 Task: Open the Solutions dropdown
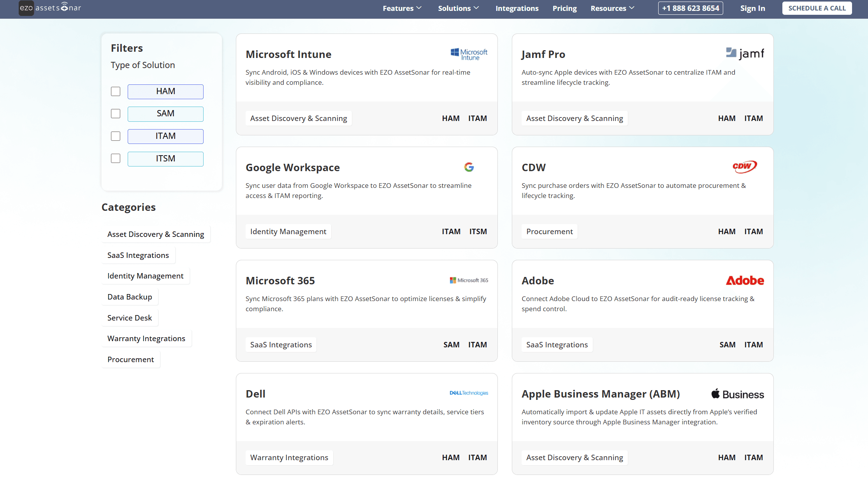459,8
